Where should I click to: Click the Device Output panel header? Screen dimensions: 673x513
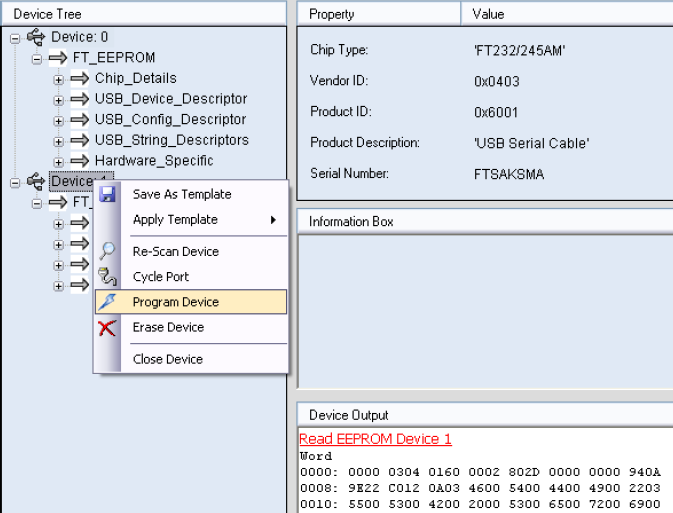485,415
